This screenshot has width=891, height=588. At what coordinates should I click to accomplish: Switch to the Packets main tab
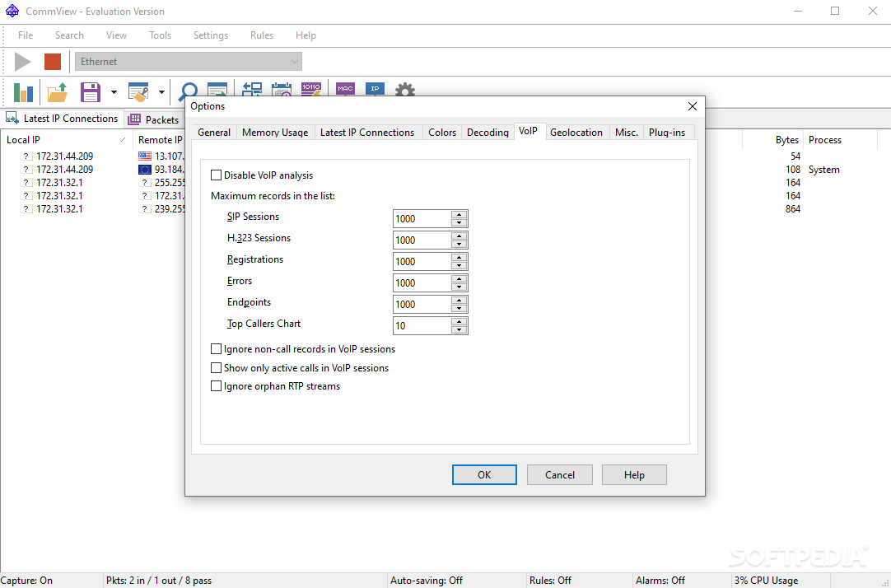click(154, 119)
